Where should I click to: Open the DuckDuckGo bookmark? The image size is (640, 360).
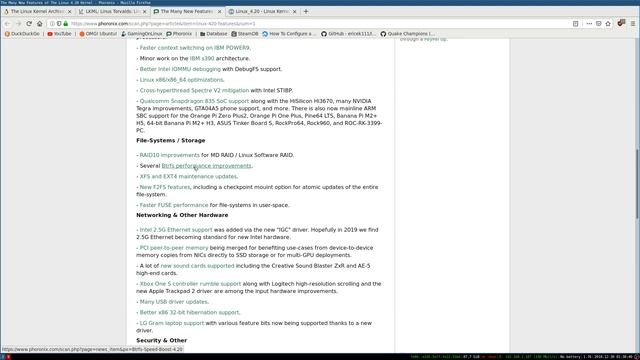point(22,34)
